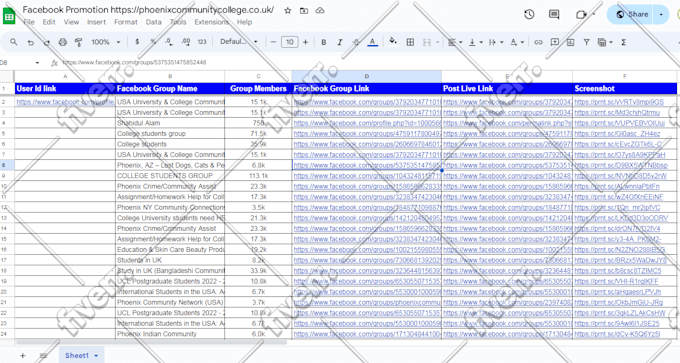Open more number formats 123

(x=202, y=42)
